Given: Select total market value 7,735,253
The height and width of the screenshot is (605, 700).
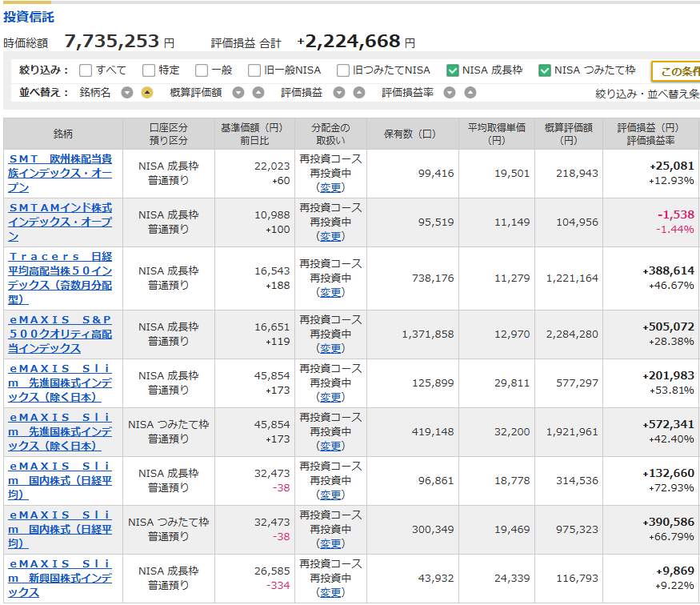Looking at the screenshot, I should click(x=112, y=42).
